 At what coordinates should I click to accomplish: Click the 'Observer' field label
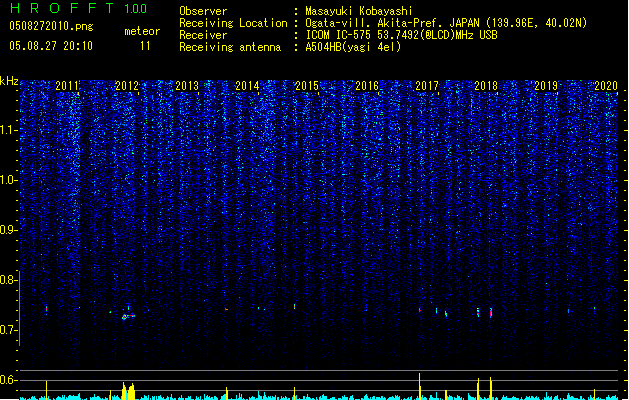click(203, 11)
